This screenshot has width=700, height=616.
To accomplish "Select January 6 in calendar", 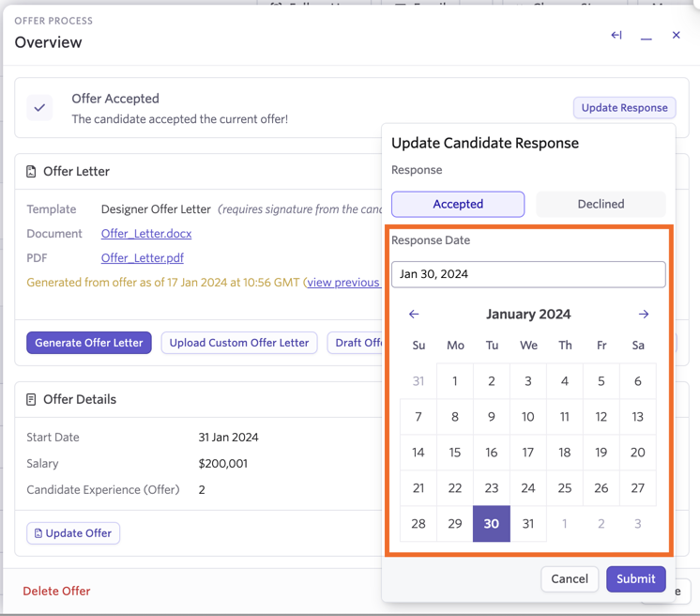I will pos(637,381).
